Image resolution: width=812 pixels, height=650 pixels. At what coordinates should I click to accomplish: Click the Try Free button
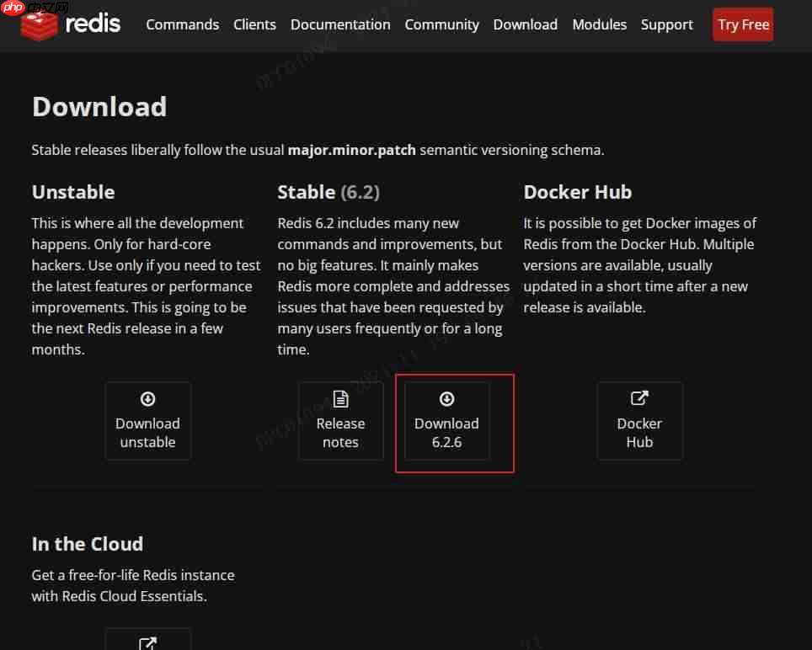click(743, 24)
